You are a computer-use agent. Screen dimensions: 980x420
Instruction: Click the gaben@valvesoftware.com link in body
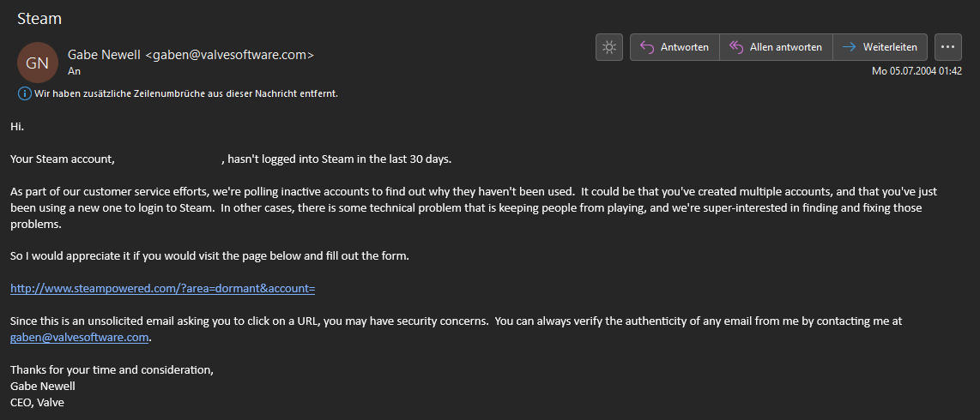click(80, 338)
